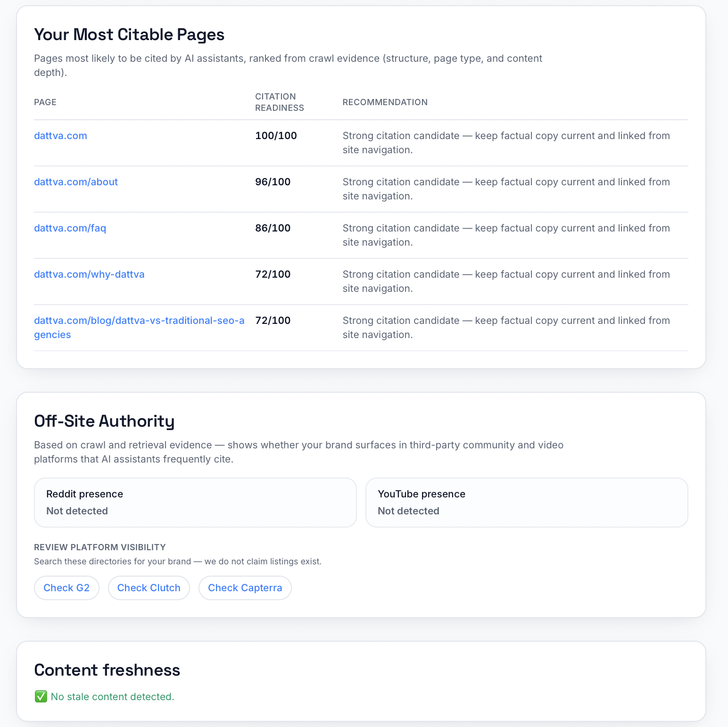The height and width of the screenshot is (727, 728).
Task: Click the No stale content detected message
Action: [112, 697]
